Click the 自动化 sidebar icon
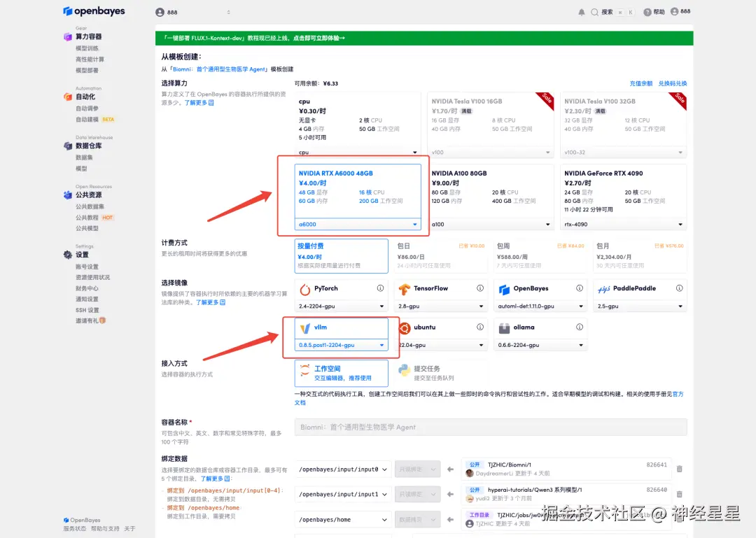The width and height of the screenshot is (756, 538). tap(67, 97)
